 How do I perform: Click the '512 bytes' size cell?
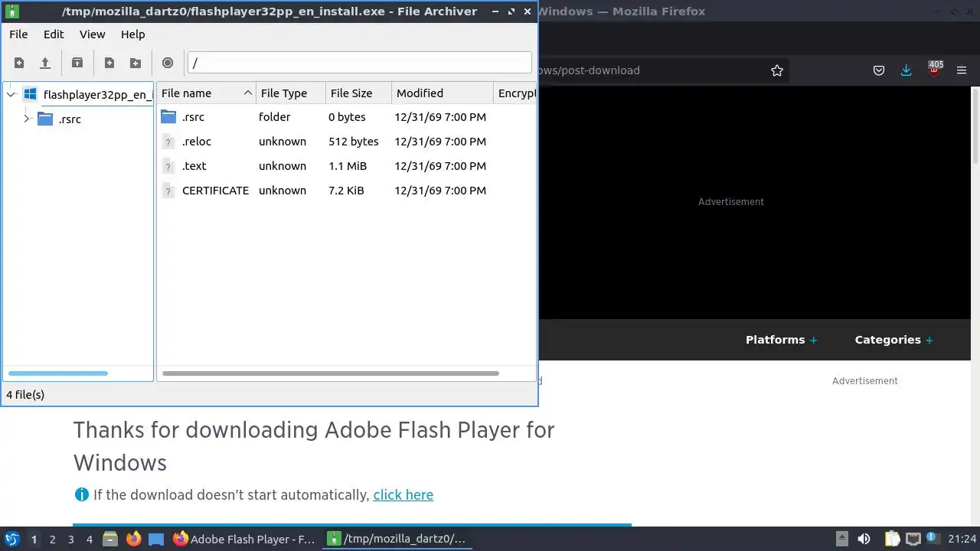[x=354, y=142]
